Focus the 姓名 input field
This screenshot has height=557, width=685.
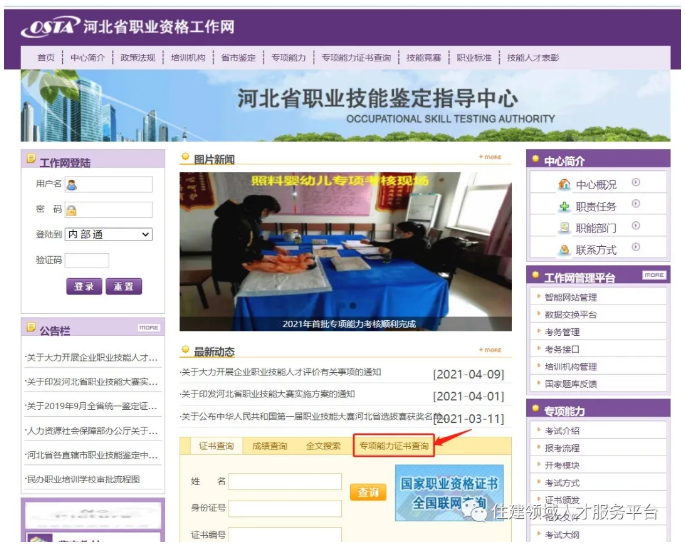285,481
